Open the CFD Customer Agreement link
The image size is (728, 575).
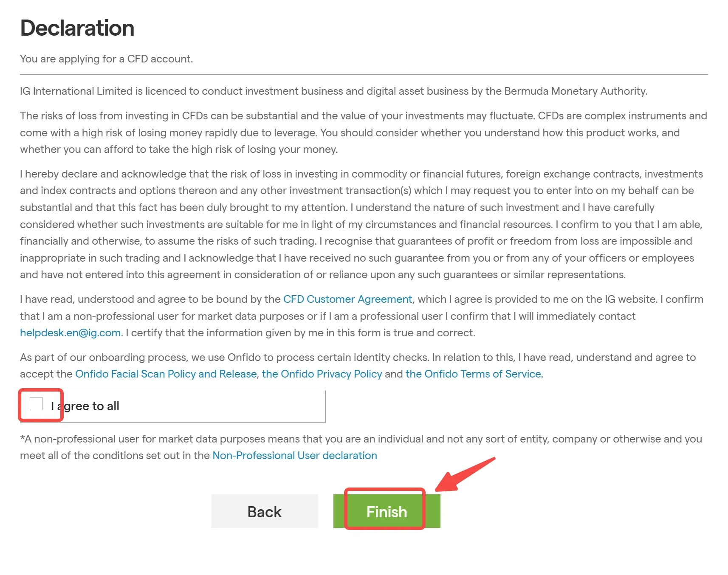tap(347, 299)
